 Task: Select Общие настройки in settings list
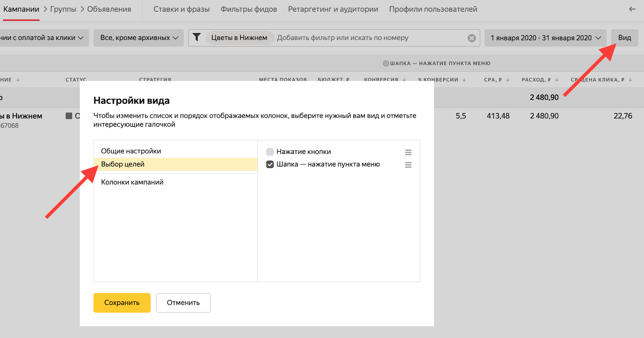tap(176, 151)
